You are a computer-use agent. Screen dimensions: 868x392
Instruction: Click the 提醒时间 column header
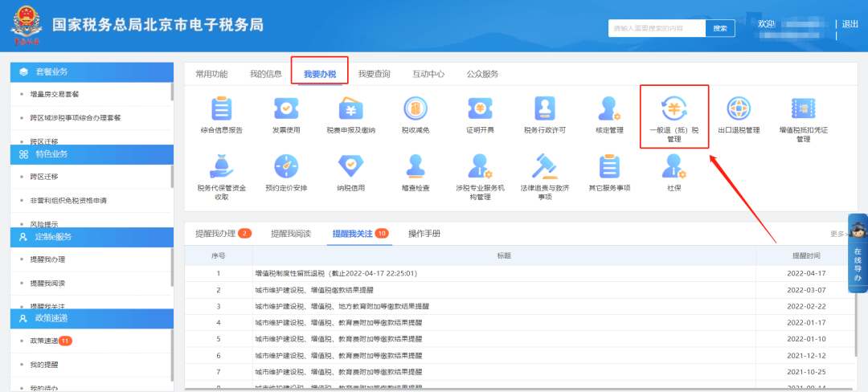(x=806, y=256)
